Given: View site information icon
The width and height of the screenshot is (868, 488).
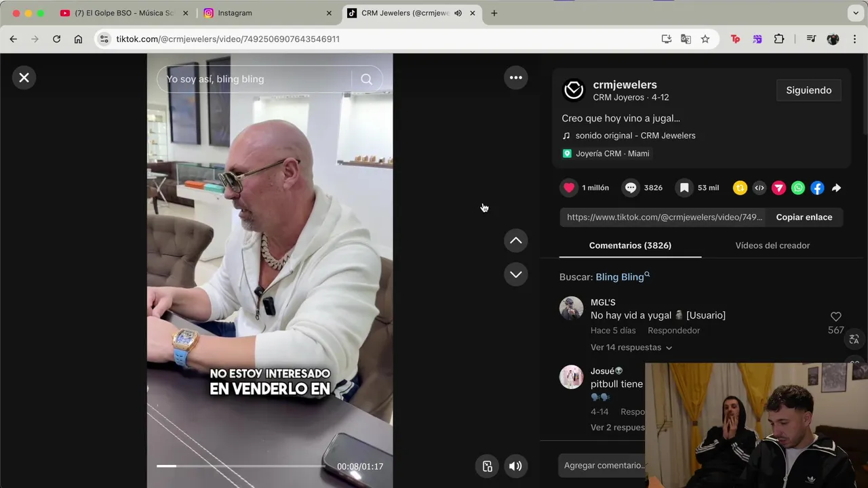Looking at the screenshot, I should point(104,39).
